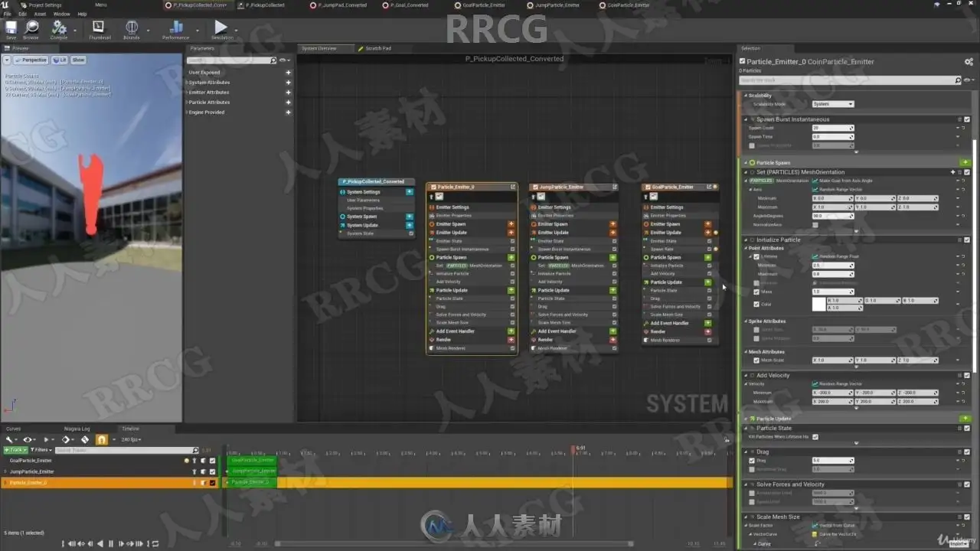980x551 pixels.
Task: Toggle the Mesh Scale checkbox
Action: [756, 360]
